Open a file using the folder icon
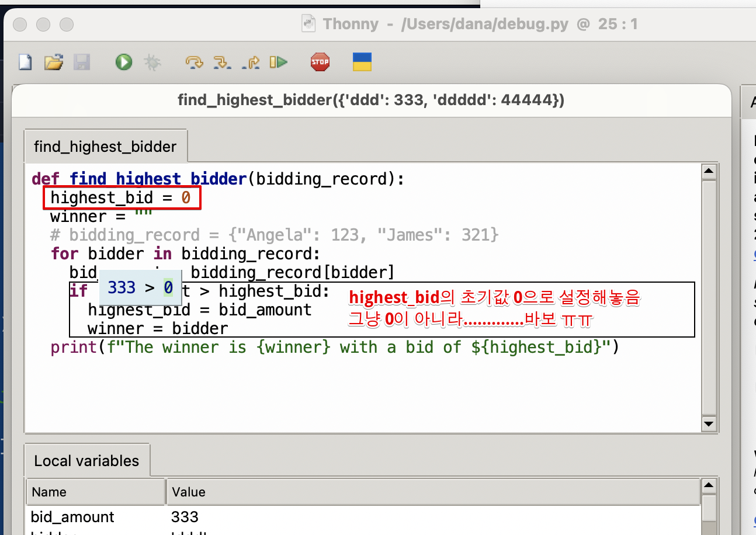Screen dimensions: 756x535 [54, 62]
